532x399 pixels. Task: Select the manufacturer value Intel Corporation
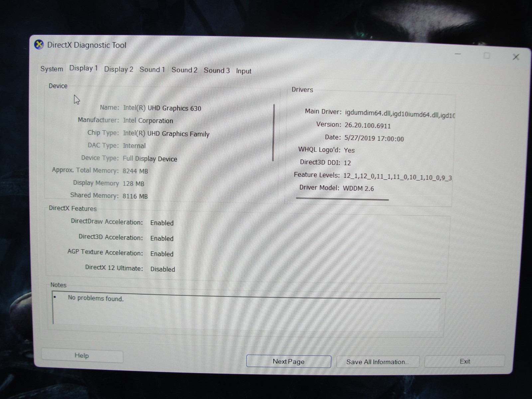coord(148,120)
